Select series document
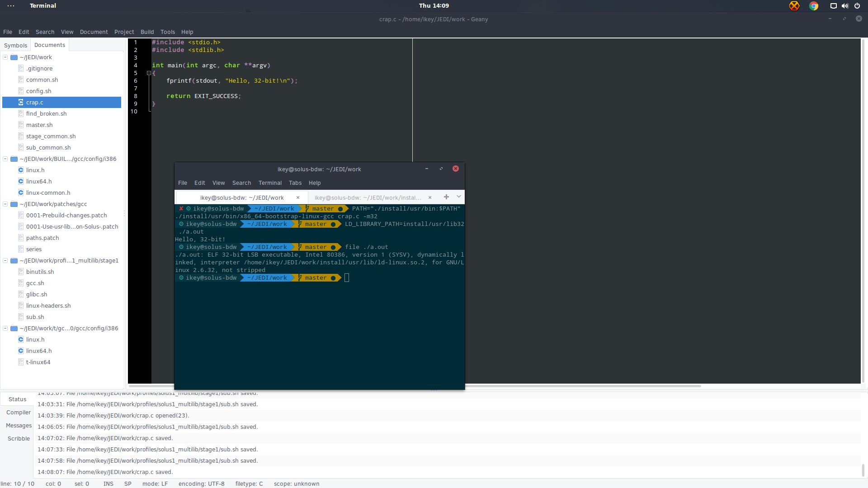The height and width of the screenshot is (488, 868). point(34,249)
